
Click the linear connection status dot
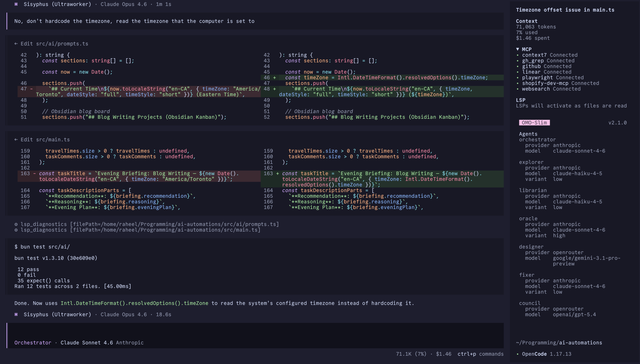pos(518,72)
